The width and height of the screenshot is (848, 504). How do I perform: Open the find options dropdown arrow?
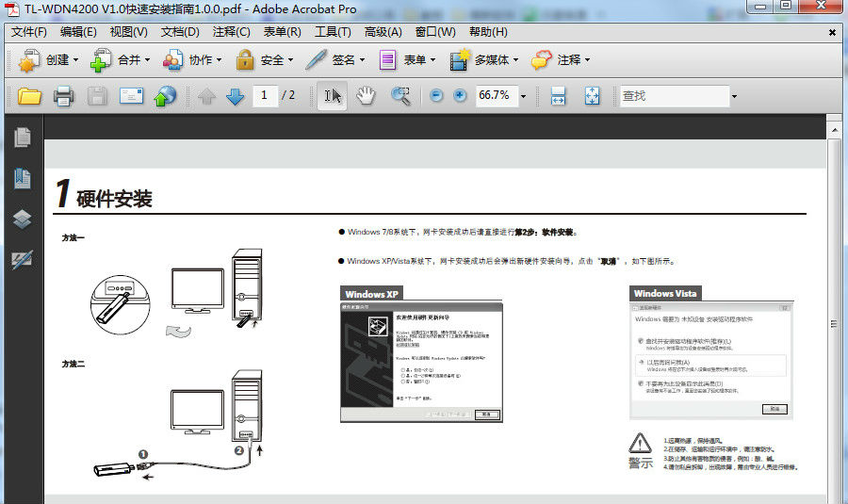pyautogui.click(x=734, y=97)
